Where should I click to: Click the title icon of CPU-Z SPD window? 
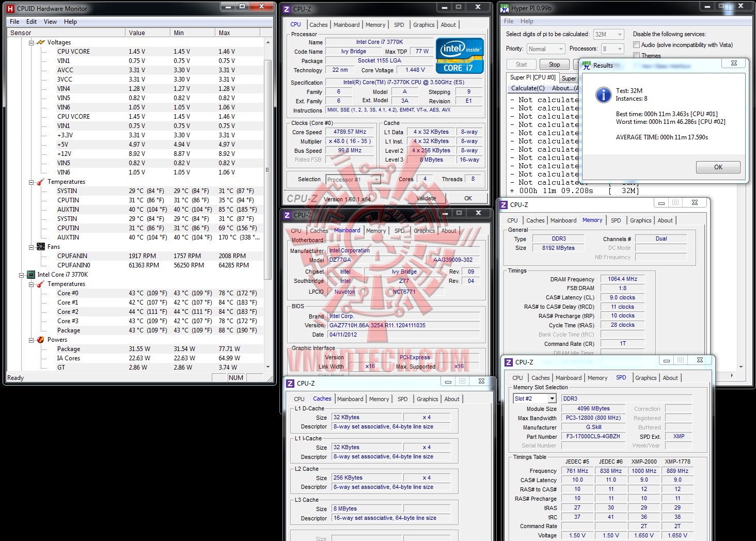(509, 362)
